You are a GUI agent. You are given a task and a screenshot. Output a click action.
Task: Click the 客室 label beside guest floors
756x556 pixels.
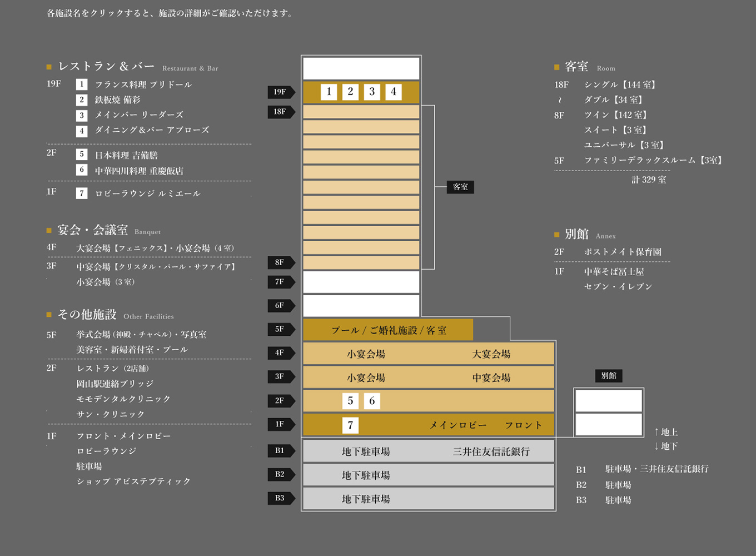pos(460,187)
